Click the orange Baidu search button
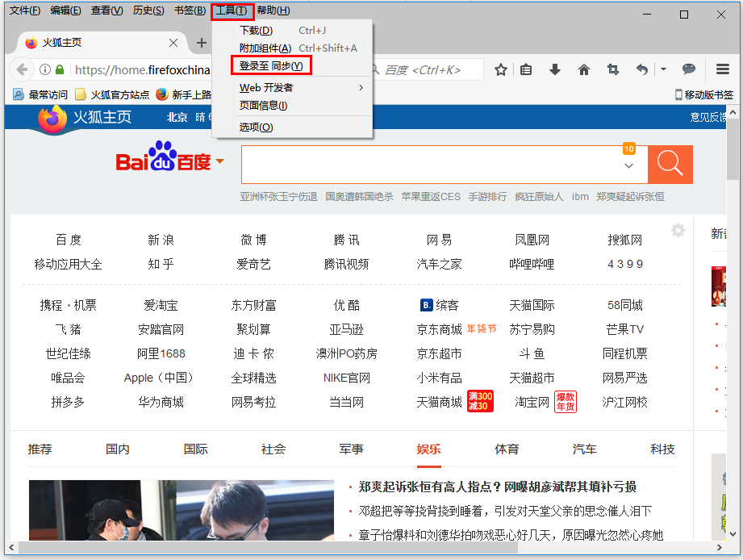743x560 pixels. tap(670, 165)
